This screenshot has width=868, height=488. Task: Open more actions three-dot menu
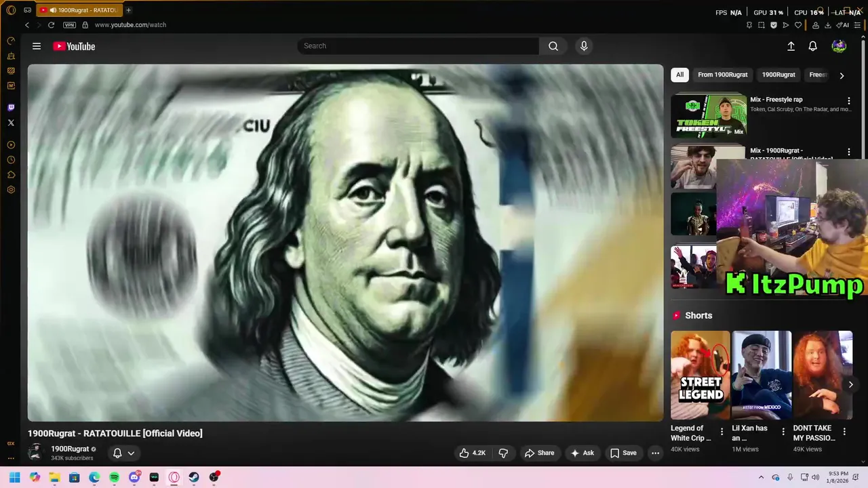[655, 453]
